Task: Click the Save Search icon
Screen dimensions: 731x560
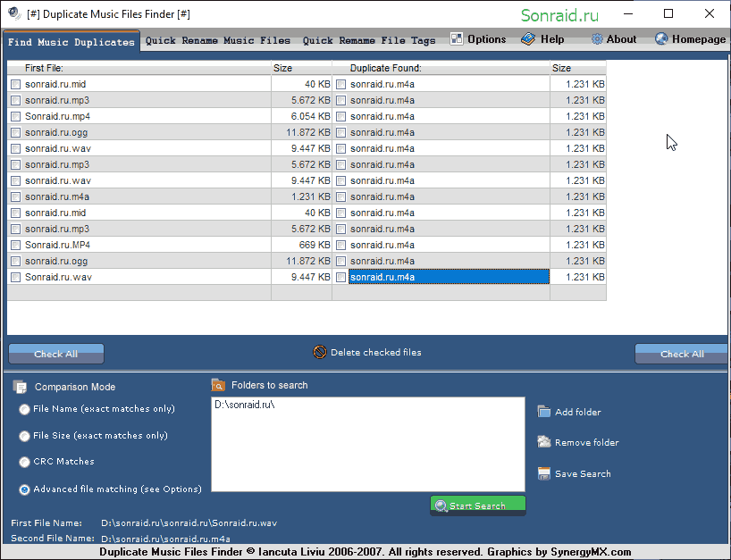Action: [x=544, y=473]
